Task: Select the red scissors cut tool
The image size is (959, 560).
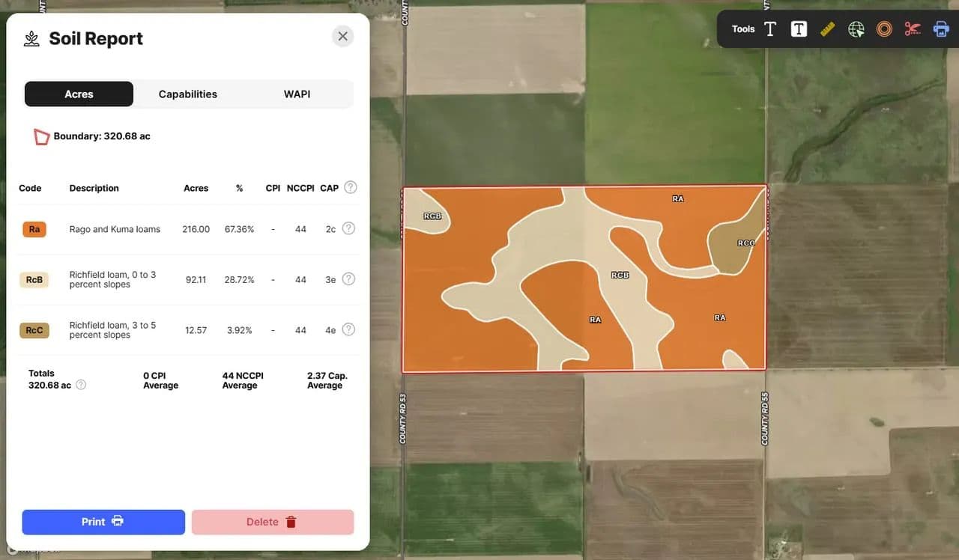Action: point(912,29)
